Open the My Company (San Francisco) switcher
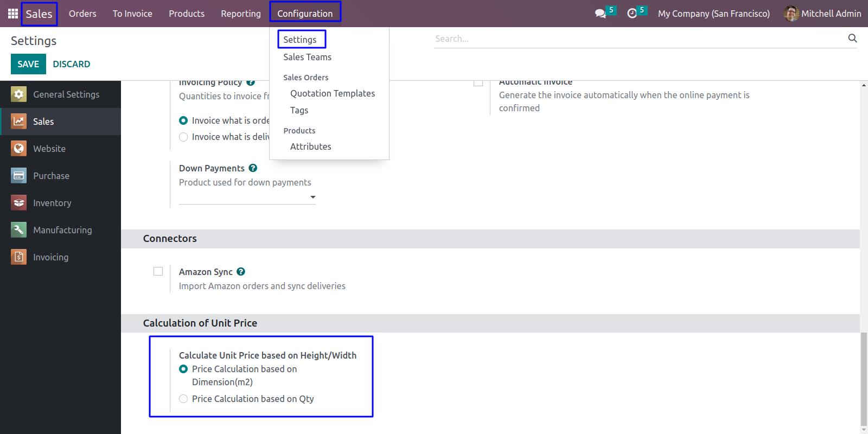The image size is (868, 434). tap(713, 14)
